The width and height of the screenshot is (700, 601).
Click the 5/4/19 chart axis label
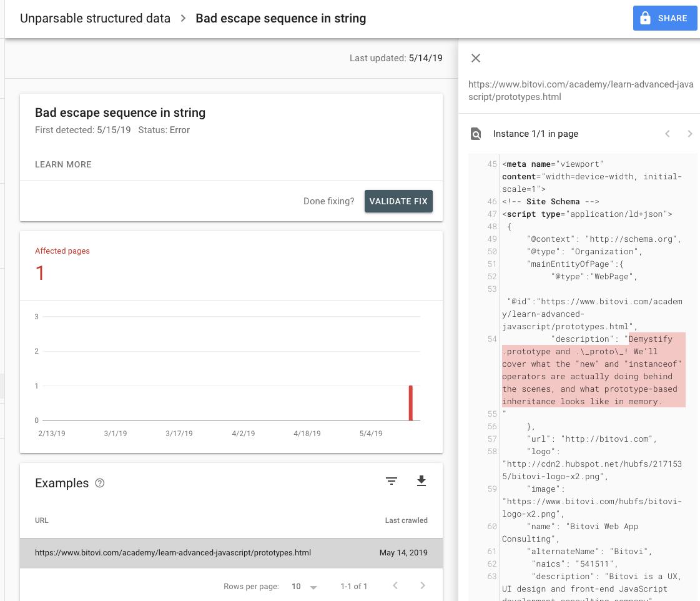[x=371, y=434]
